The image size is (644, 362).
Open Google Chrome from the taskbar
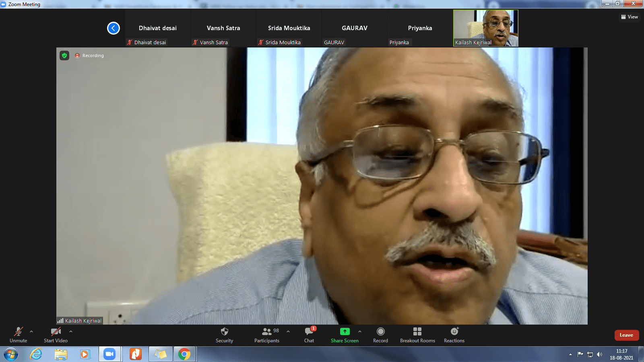point(184,354)
